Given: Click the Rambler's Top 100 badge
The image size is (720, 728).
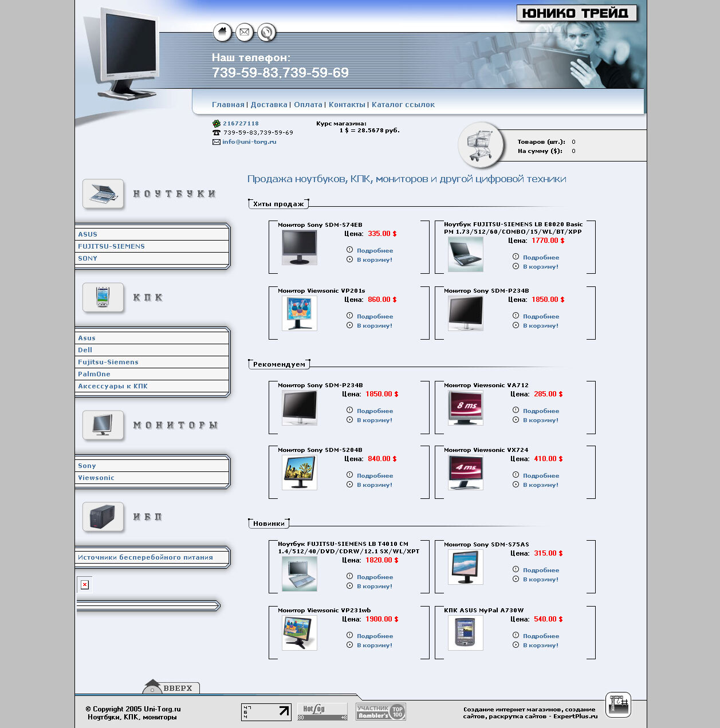Looking at the screenshot, I should pos(381,711).
